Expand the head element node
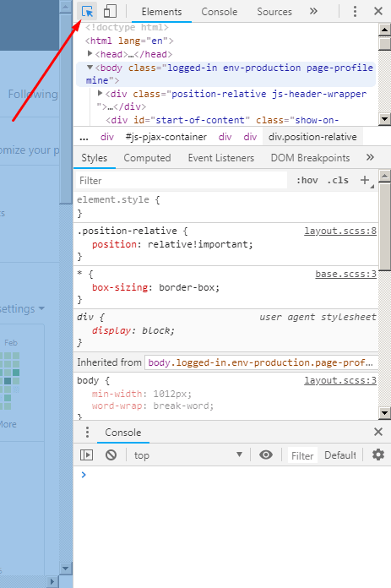 (x=90, y=54)
